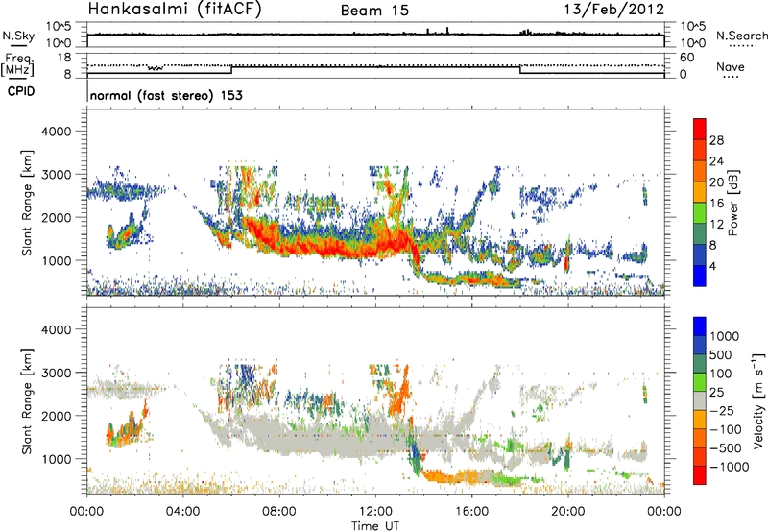
Task: Click the 4000 tick in the velocity panel
Action: (56, 329)
